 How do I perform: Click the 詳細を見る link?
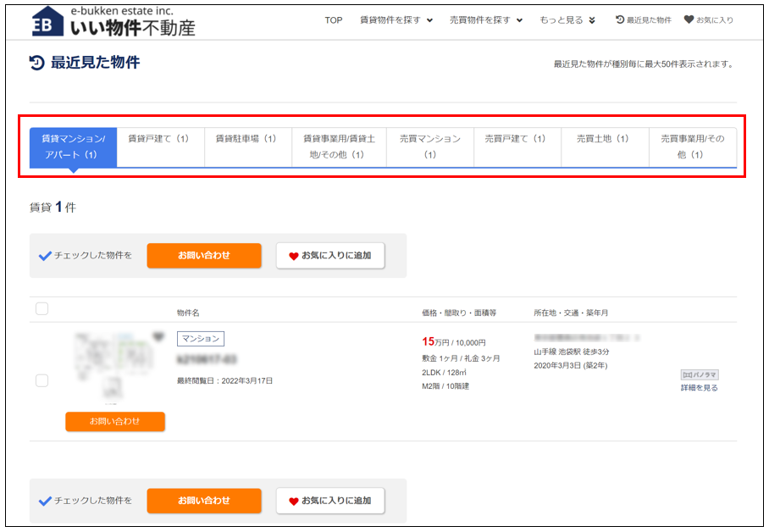coord(699,388)
